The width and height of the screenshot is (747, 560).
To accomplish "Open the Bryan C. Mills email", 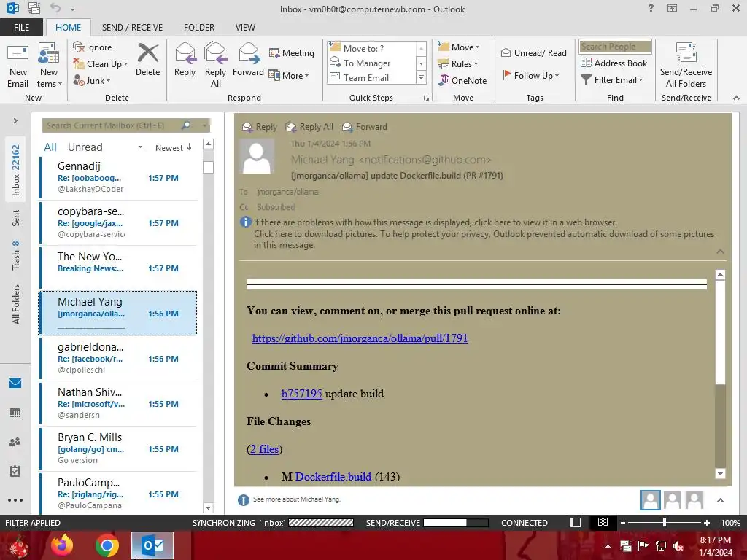I will pos(117,448).
